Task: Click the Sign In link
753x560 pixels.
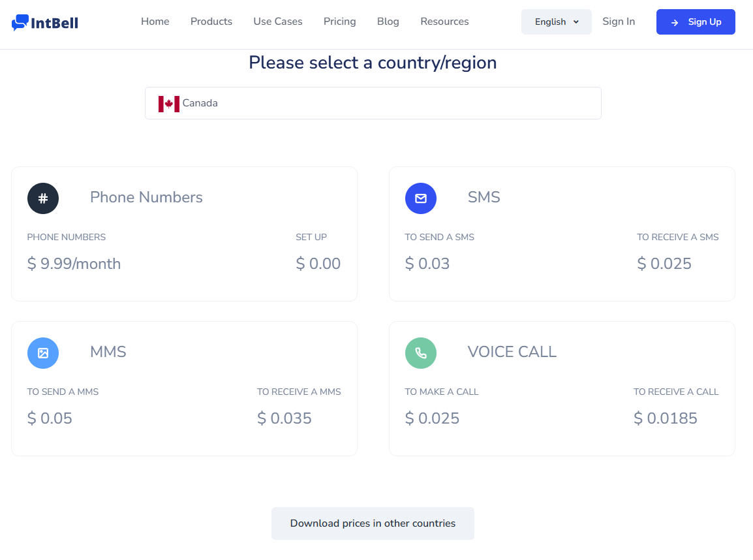Action: click(619, 22)
